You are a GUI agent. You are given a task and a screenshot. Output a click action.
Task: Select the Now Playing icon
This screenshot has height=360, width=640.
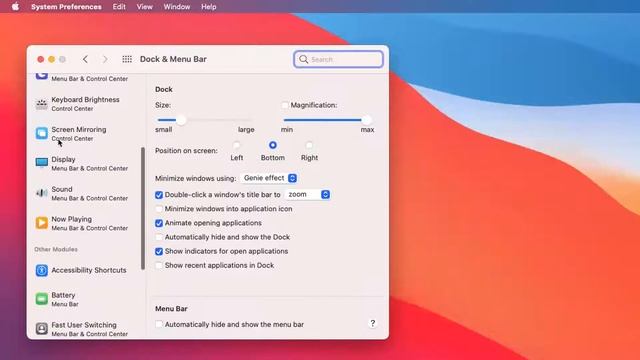tap(42, 223)
